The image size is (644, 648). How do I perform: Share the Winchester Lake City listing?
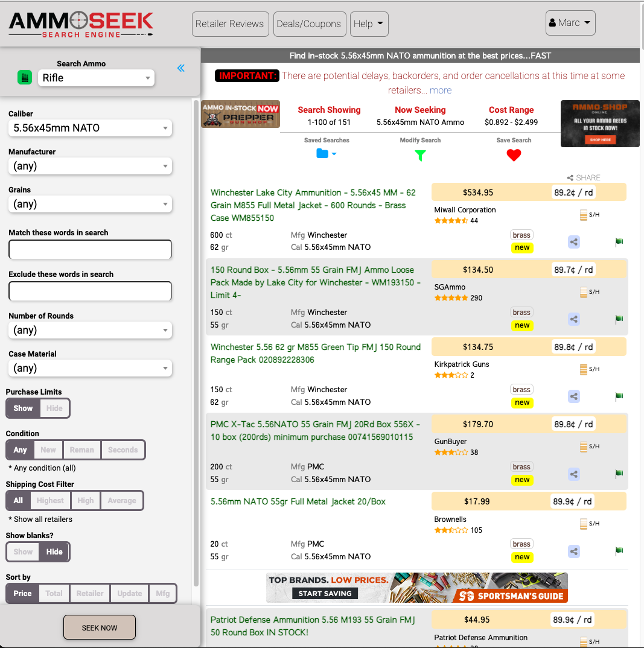[573, 242]
